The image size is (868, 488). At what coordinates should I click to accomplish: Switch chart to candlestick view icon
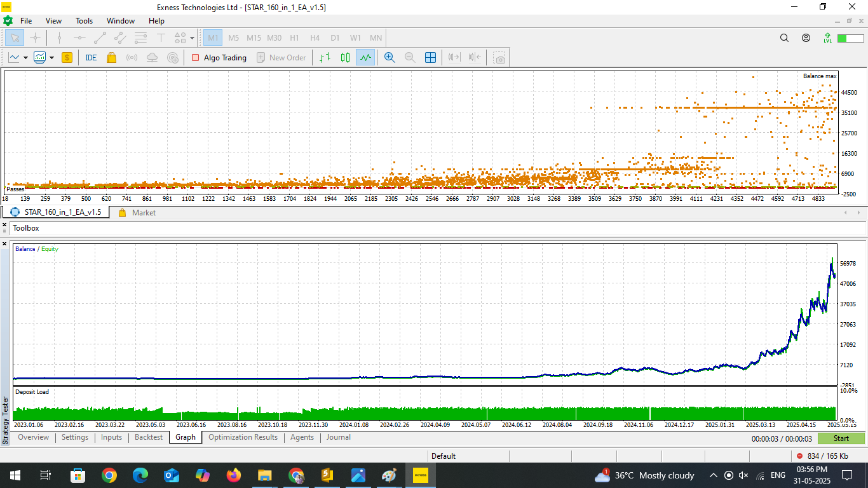tap(345, 58)
